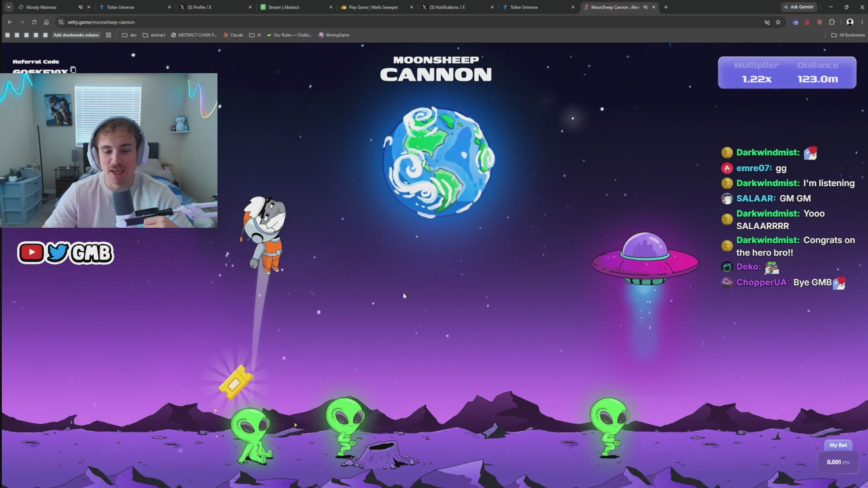Click the orange starburst Claude extension icon
This screenshot has height=488, width=868.
click(820, 22)
